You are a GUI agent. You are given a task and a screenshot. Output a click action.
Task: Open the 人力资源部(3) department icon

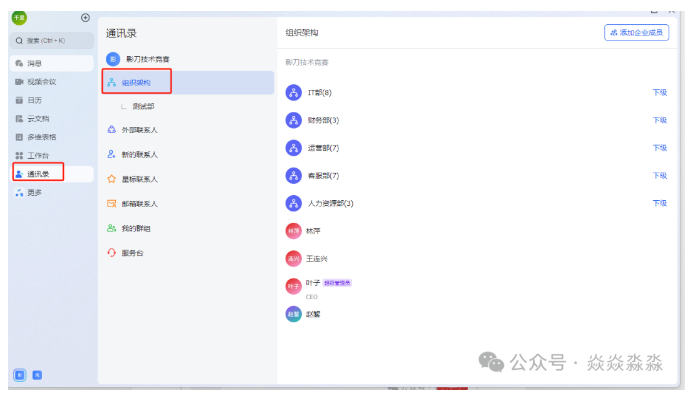(x=293, y=203)
